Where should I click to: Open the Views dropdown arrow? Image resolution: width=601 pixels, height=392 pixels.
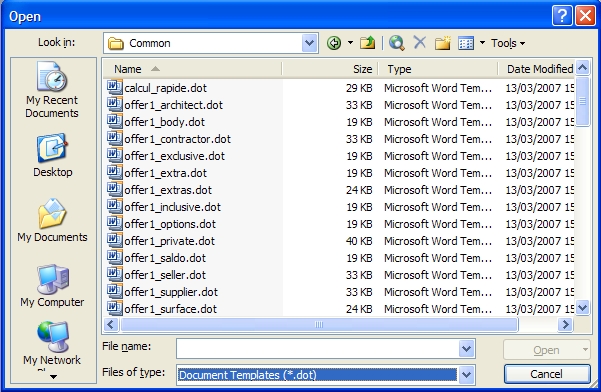click(482, 43)
